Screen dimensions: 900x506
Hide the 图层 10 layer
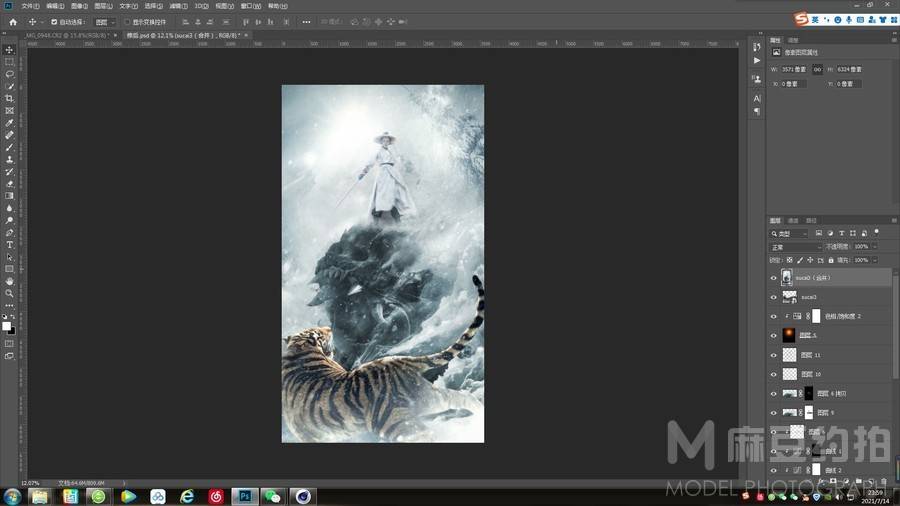(x=773, y=374)
